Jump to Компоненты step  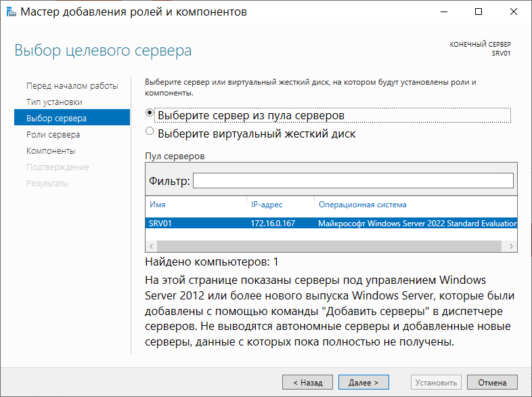[51, 151]
